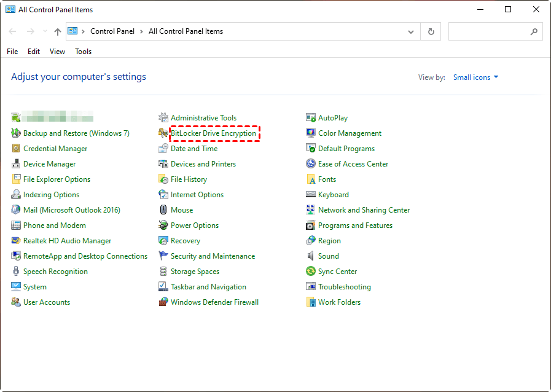The height and width of the screenshot is (392, 551).
Task: Click the Realtek HD Audio Manager icon
Action: pos(17,241)
